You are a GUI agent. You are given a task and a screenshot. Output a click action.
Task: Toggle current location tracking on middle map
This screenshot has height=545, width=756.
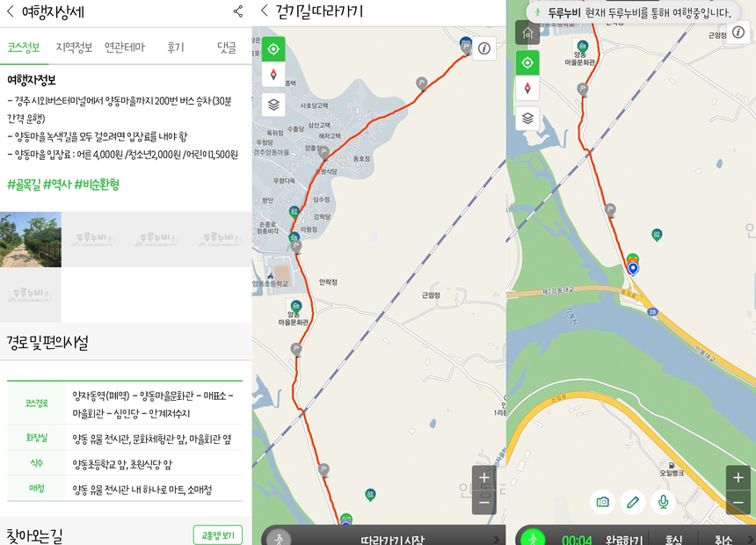coord(273,49)
